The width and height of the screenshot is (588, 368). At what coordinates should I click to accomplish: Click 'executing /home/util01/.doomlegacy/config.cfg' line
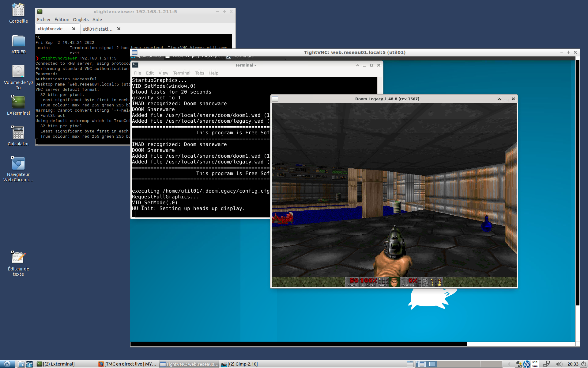pos(201,191)
